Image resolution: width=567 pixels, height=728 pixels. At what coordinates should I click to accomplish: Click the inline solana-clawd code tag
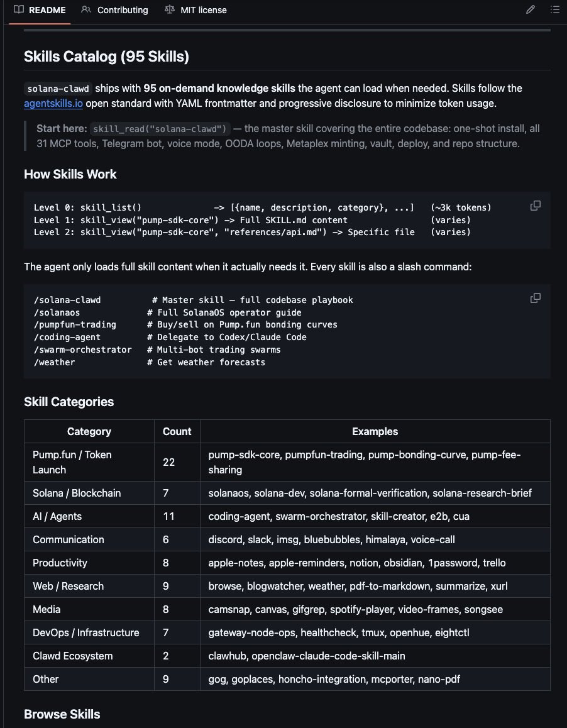(58, 88)
